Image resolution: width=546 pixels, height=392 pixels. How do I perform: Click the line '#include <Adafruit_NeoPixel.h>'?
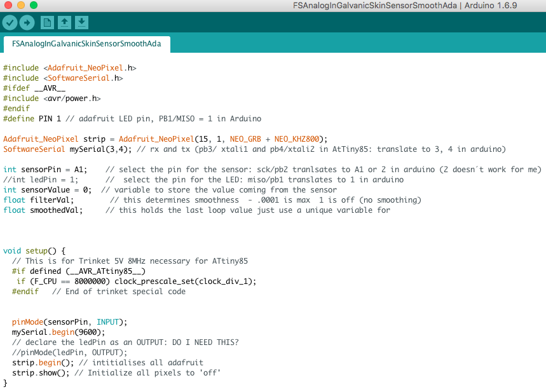point(70,68)
